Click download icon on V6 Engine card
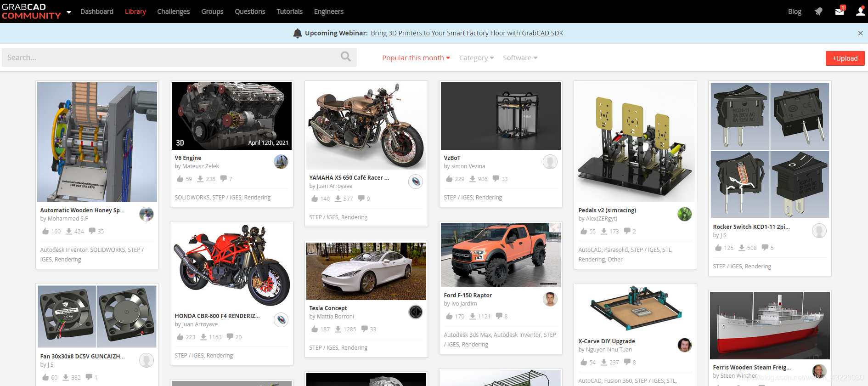Screen dimensions: 868x386 point(200,179)
